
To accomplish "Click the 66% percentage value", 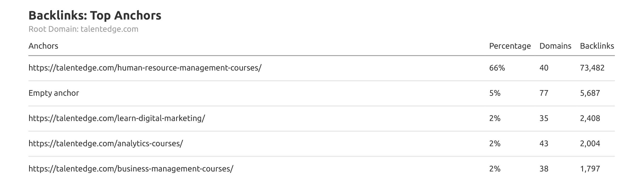I will [497, 68].
